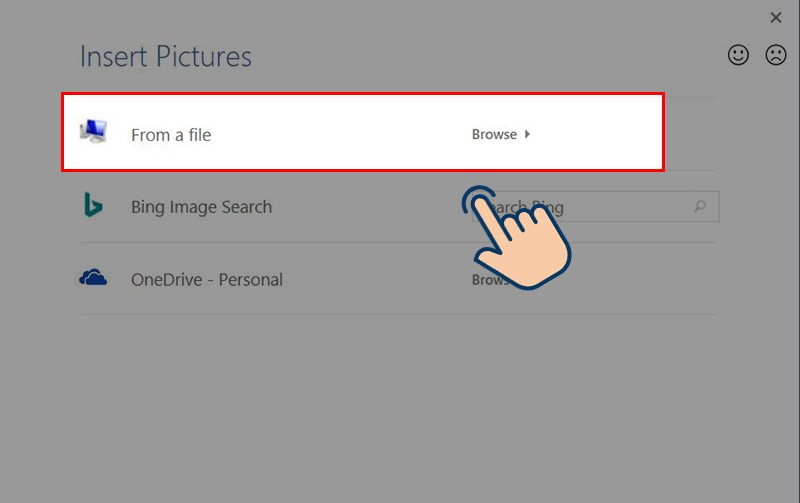This screenshot has height=503, width=800.
Task: Click Browse for OneDrive - Personal
Action: click(x=490, y=280)
